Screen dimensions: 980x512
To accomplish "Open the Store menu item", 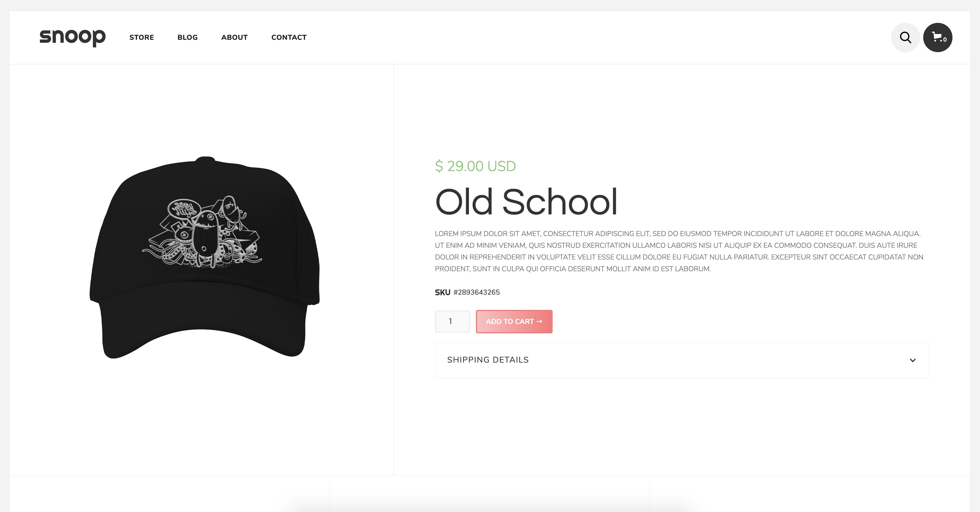I will click(x=141, y=37).
